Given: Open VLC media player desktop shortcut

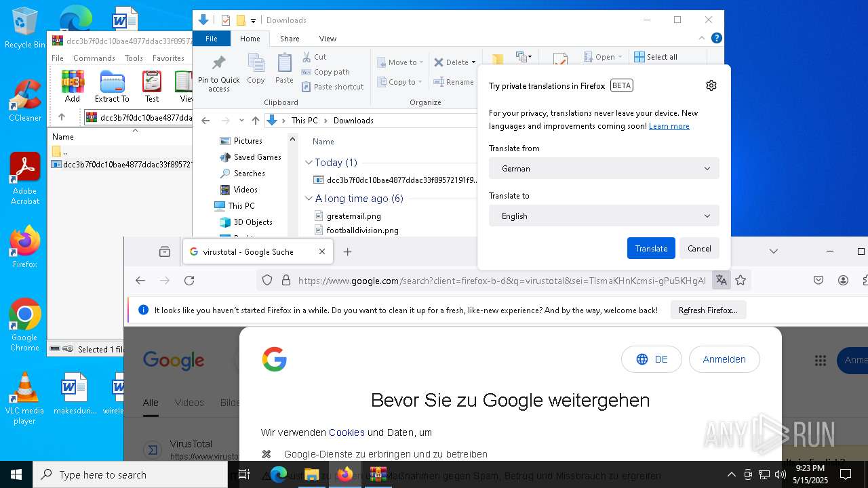Looking at the screenshot, I should pos(24,399).
